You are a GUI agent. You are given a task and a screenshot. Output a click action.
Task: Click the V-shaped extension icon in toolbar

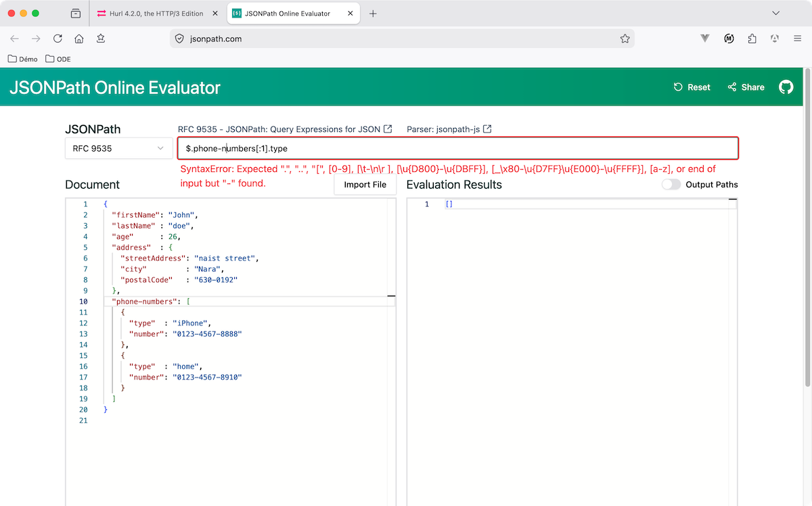(705, 39)
